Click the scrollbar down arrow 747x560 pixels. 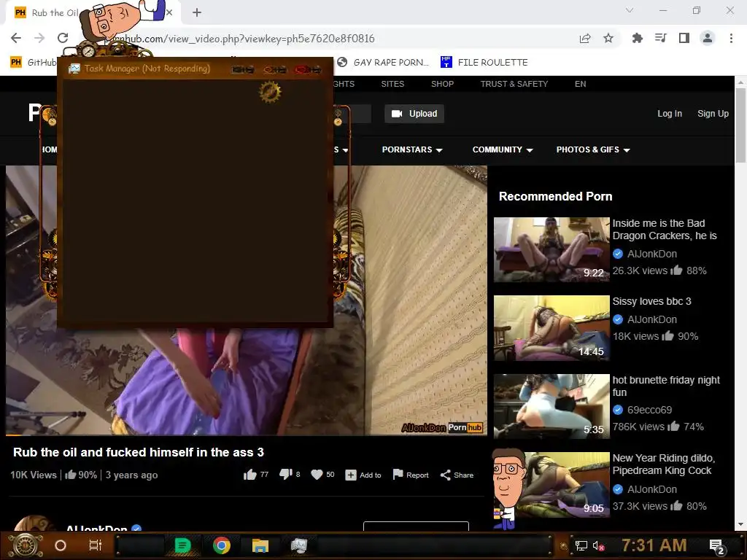740,525
